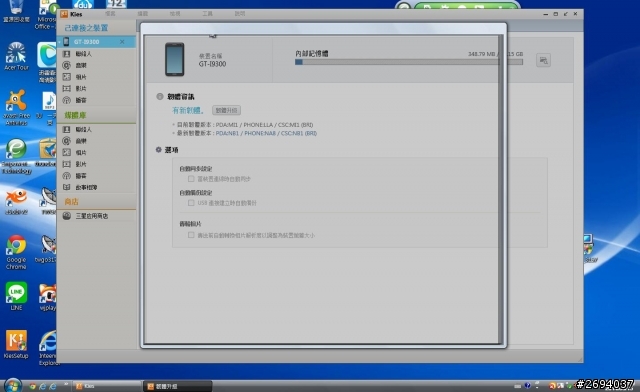Click the blue new firmware available text
This screenshot has height=392, width=640.
(188, 110)
